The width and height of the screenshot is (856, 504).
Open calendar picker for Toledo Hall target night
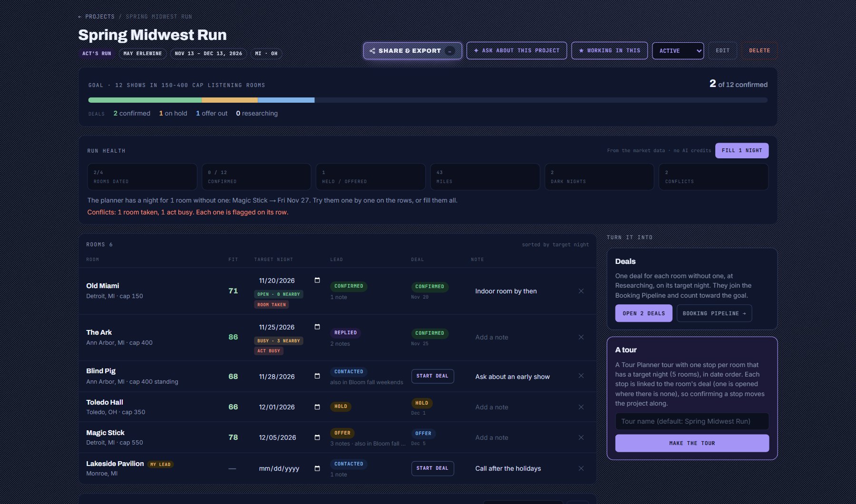[x=317, y=407]
